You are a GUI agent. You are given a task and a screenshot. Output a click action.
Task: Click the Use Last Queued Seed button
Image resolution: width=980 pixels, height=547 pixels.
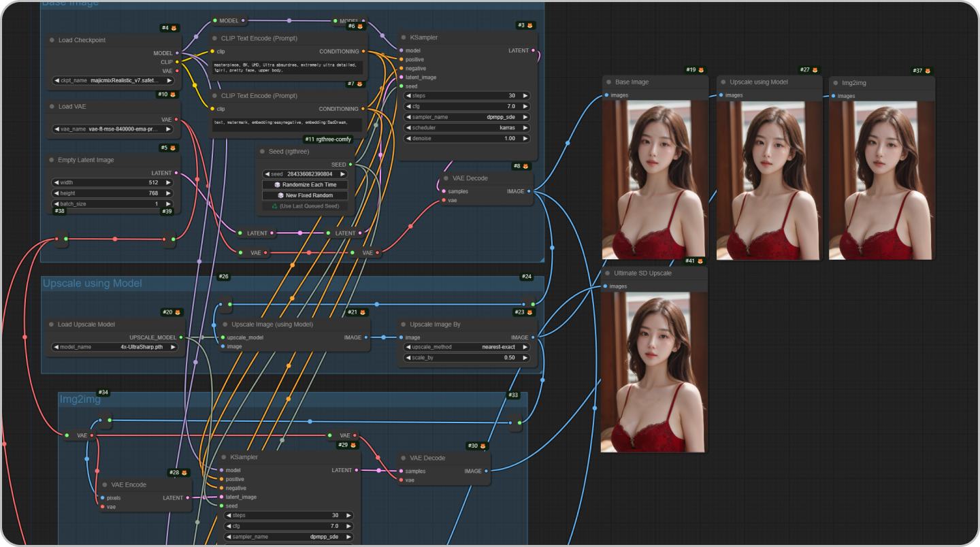[305, 206]
